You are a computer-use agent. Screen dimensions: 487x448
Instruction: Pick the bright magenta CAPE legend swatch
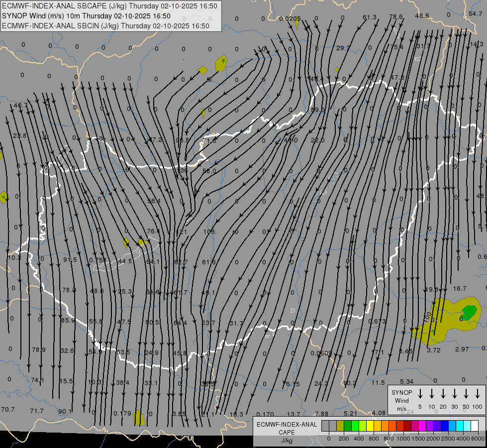click(x=422, y=426)
